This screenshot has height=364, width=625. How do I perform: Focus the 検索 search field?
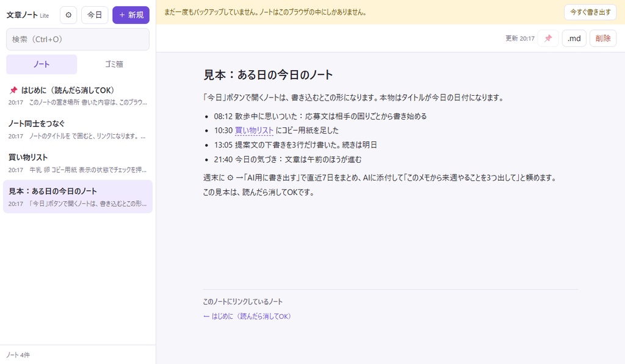pos(78,40)
